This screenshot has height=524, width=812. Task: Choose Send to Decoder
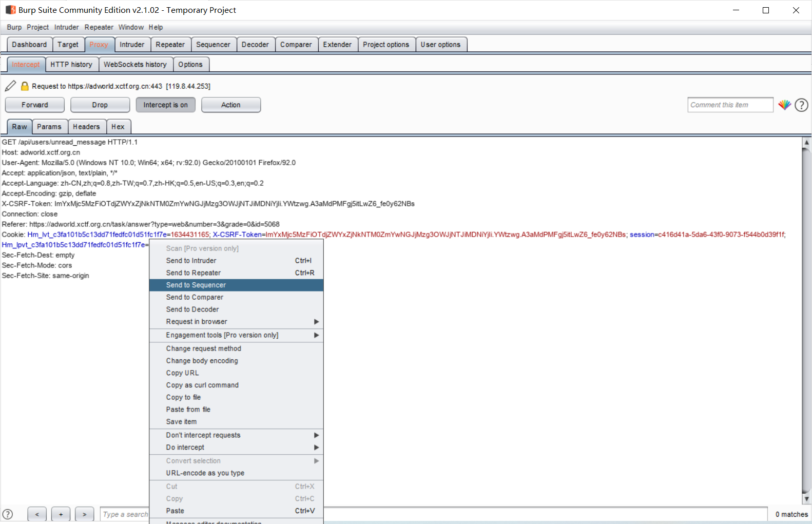tap(236, 309)
